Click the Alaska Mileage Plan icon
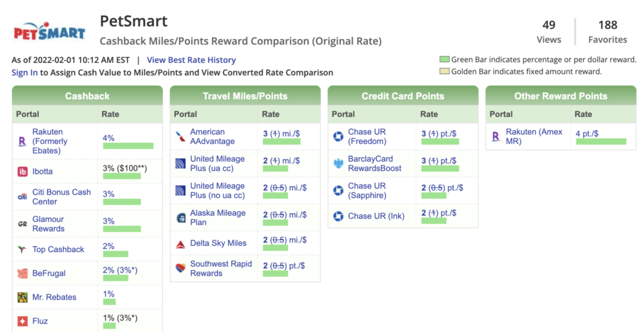The width and height of the screenshot is (644, 332). click(180, 218)
